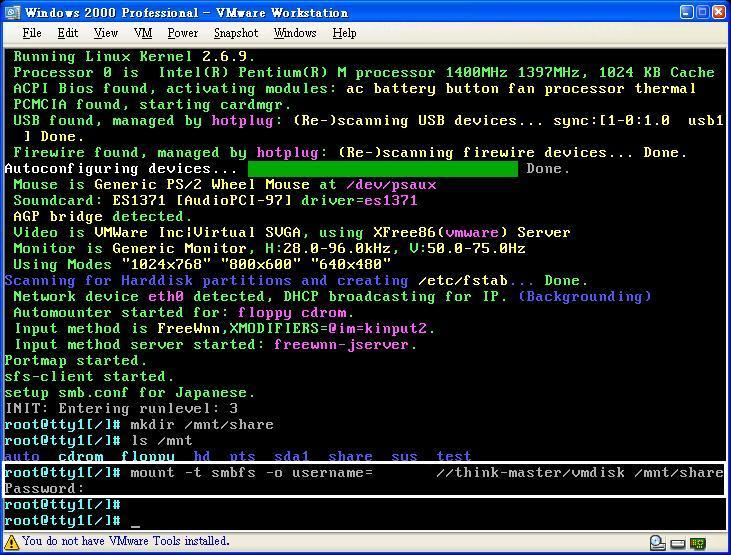Open the VM menu
The width and height of the screenshot is (731, 555).
pyautogui.click(x=143, y=33)
